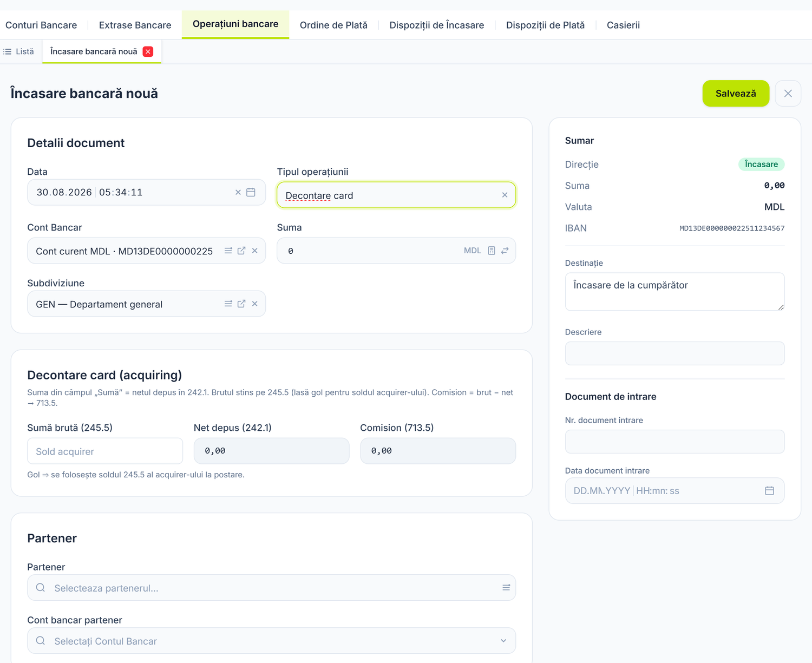Image resolution: width=812 pixels, height=663 pixels.
Task: Open calendar picker for Data field
Action: point(251,192)
